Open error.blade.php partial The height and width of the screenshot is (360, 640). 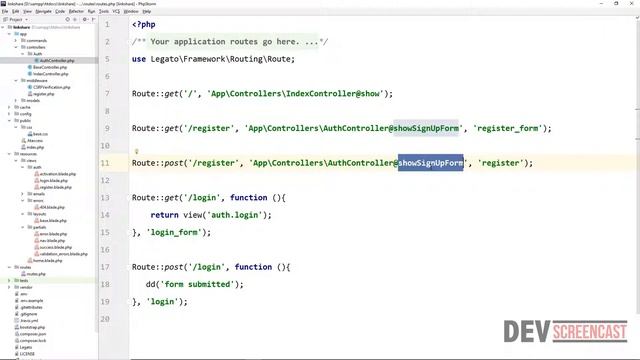tap(51, 234)
